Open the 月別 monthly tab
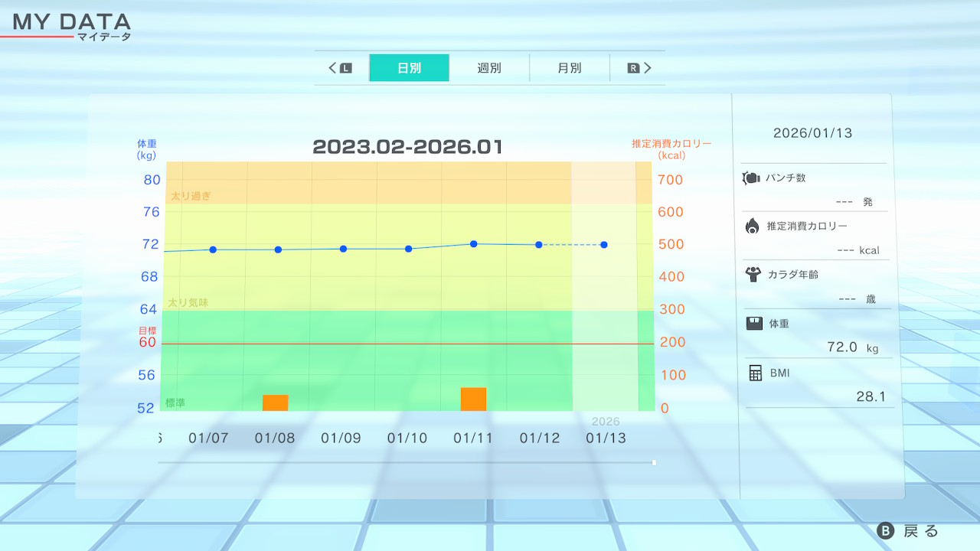This screenshot has height=551, width=980. (569, 68)
